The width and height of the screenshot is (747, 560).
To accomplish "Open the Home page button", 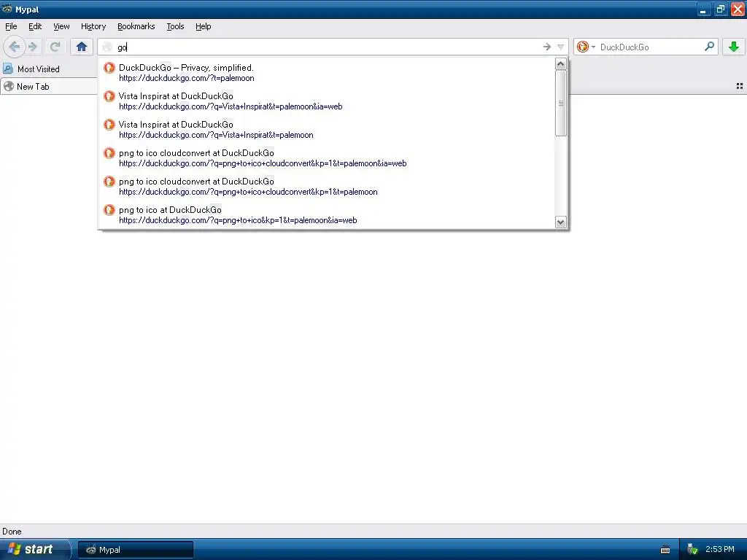I will [x=82, y=47].
